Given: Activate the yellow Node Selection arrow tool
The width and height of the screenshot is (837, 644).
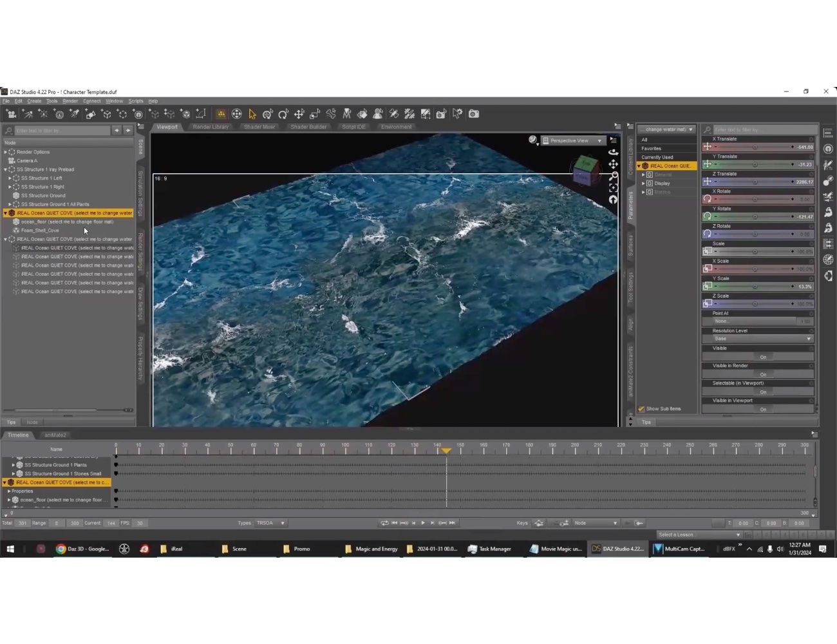Looking at the screenshot, I should 252,114.
